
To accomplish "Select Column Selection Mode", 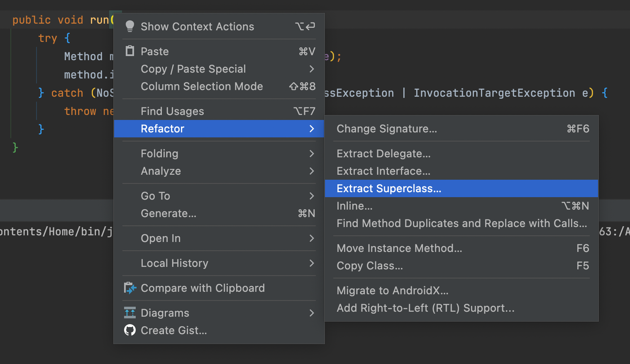I will click(x=202, y=86).
